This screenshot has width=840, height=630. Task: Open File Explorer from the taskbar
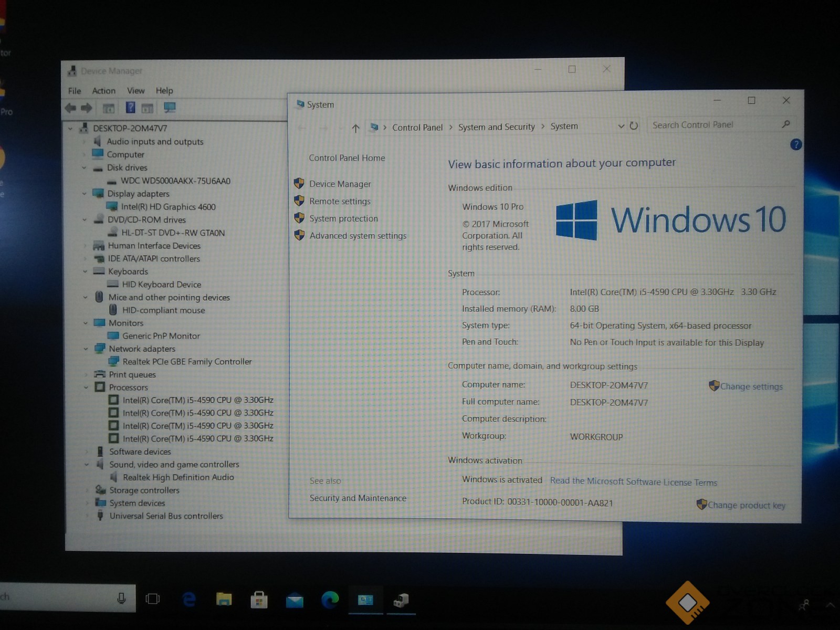pyautogui.click(x=224, y=600)
